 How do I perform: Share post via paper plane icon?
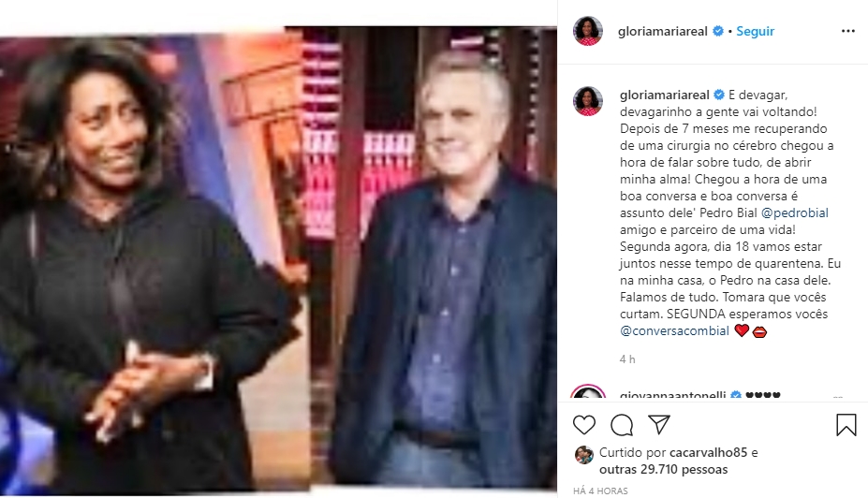coord(659,424)
